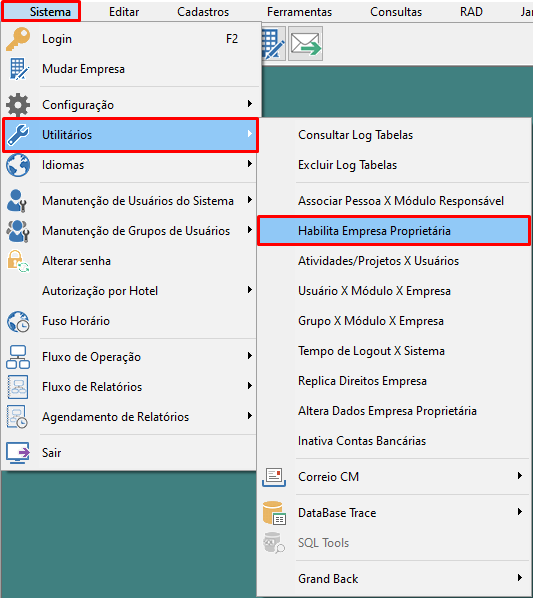Open Altera Dados Empresa Proprietária
Screen dimensions: 533x598
(387, 411)
